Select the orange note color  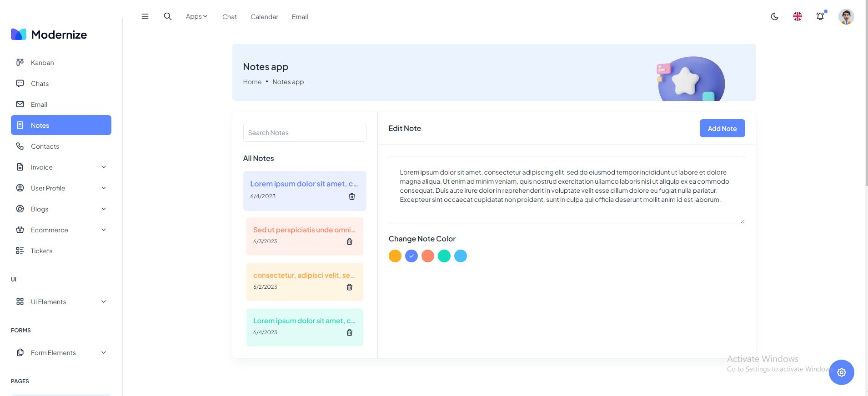(395, 256)
